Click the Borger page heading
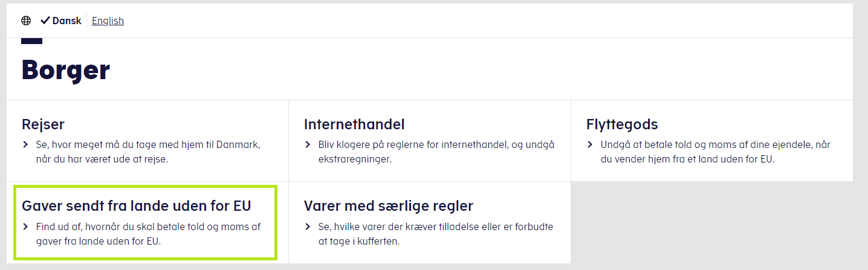The height and width of the screenshot is (270, 868). click(66, 70)
